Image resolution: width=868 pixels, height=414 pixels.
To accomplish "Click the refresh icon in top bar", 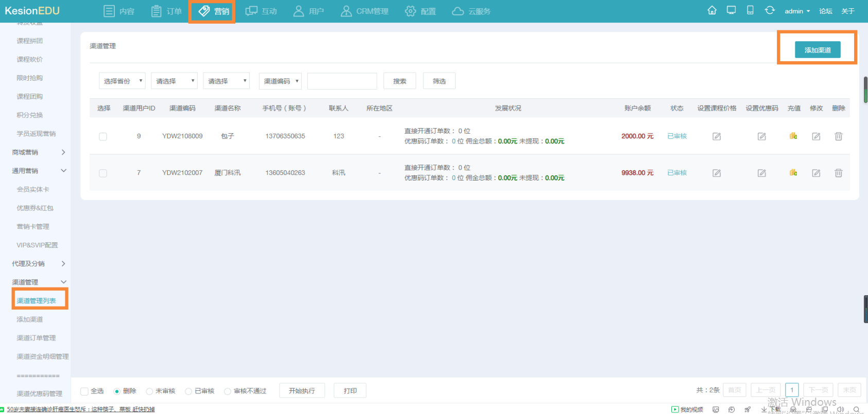I will coord(770,10).
